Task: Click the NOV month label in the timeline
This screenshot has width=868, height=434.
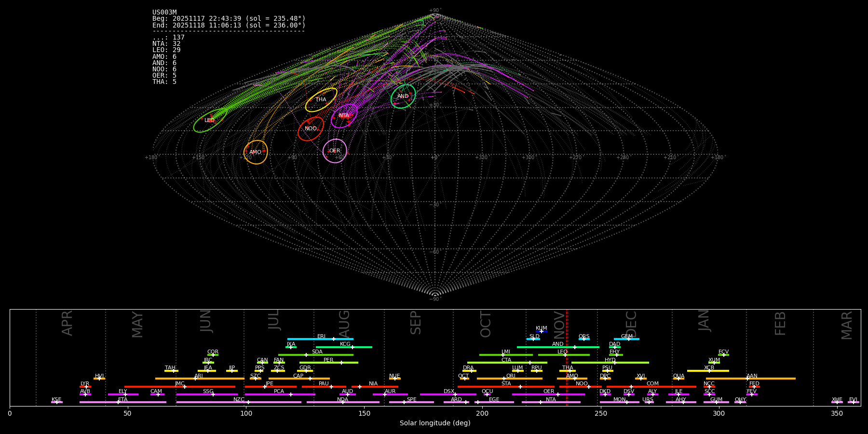Action: click(x=559, y=324)
